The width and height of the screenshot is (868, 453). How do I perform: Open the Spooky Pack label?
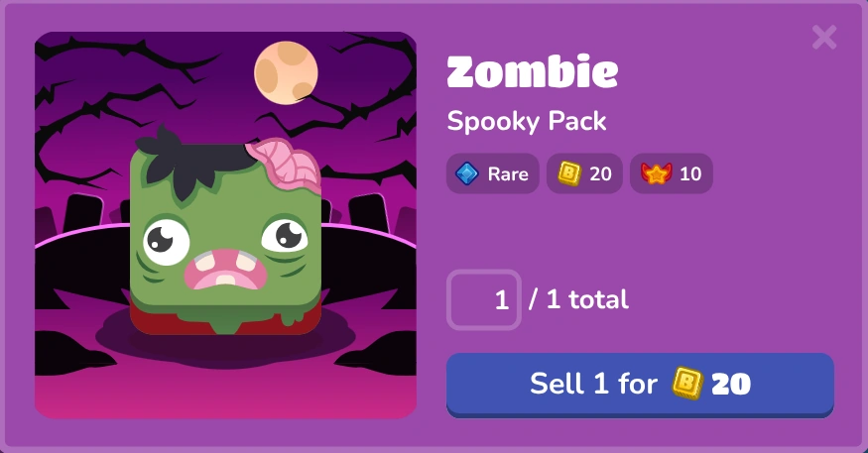point(527,121)
